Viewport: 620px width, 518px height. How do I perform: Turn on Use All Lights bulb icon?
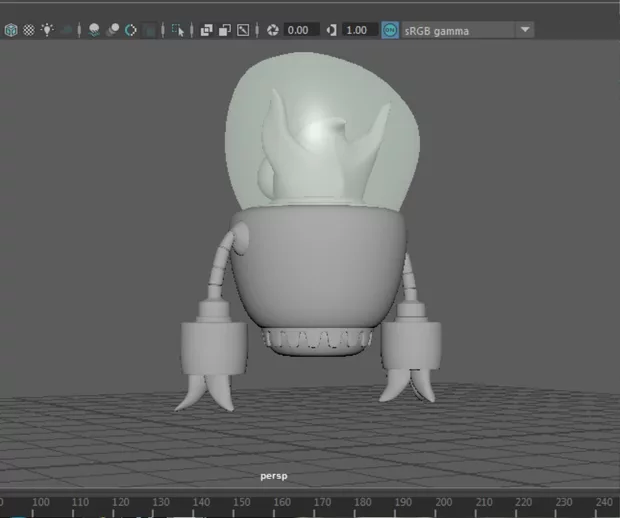[47, 30]
